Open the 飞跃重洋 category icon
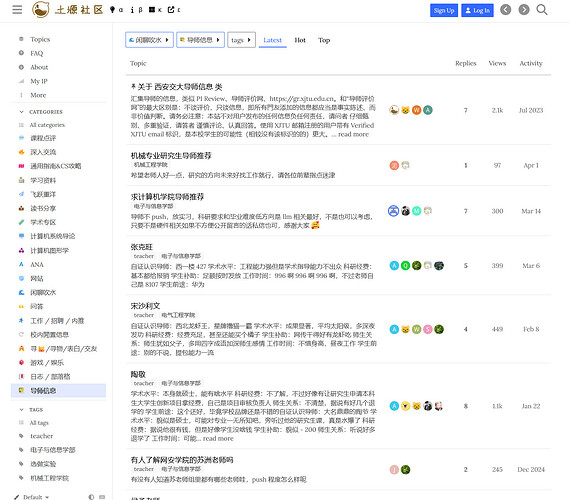This screenshot has width=570, height=500. tap(21, 194)
